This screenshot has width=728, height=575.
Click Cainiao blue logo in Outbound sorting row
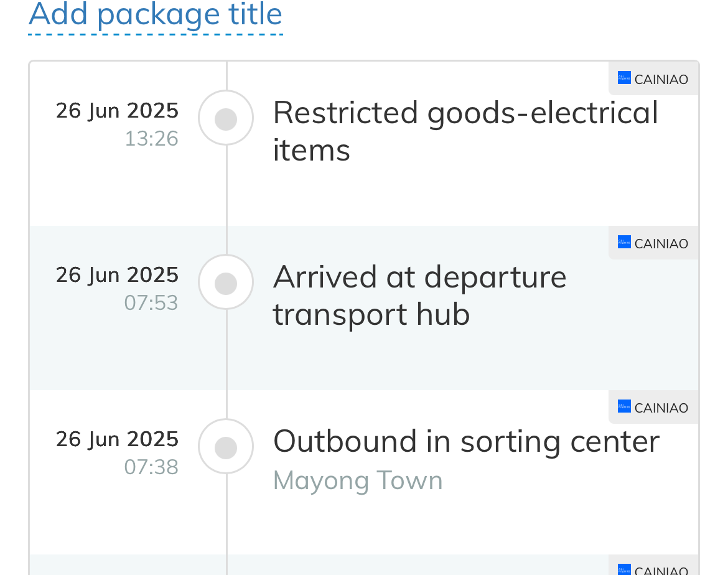point(624,406)
